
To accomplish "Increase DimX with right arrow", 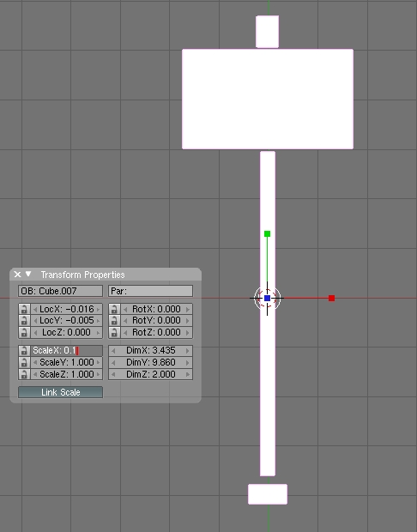I will 187,350.
